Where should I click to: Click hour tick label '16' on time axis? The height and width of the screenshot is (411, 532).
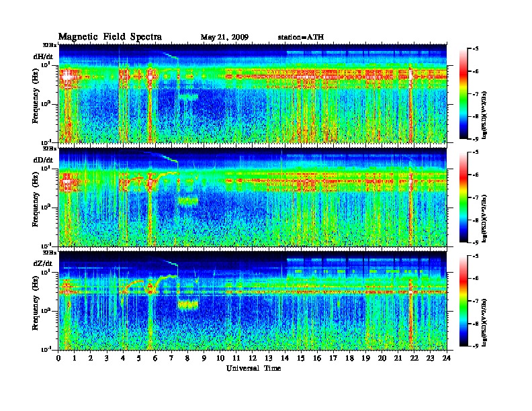317,359
